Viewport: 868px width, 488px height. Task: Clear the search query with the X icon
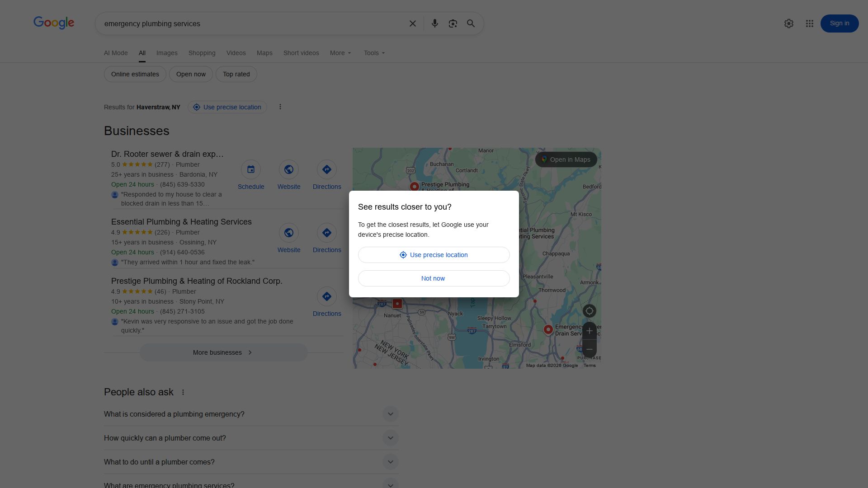tap(412, 23)
